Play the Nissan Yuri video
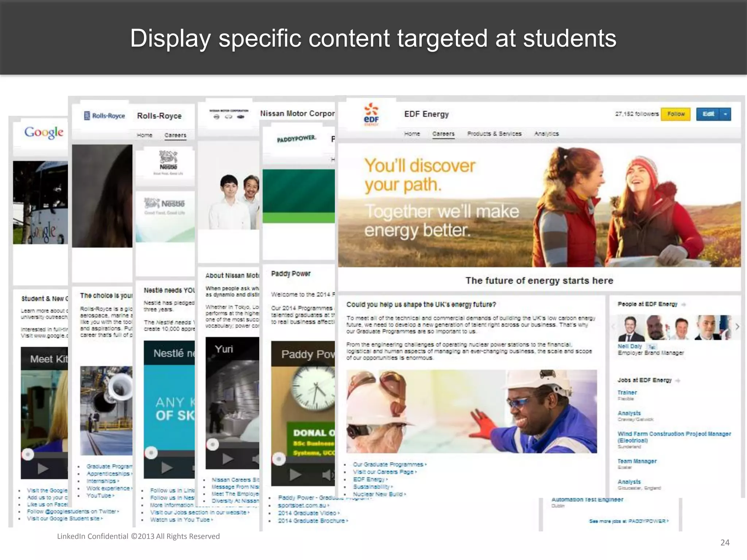Image resolution: width=747 pixels, height=560 pixels. tap(228, 459)
